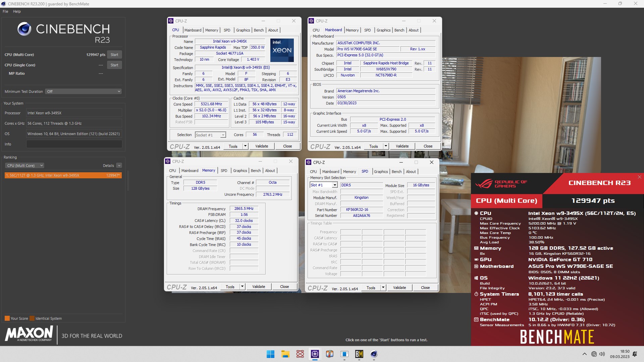Start the CPU (Multi Core) test
Screen dimensions: 644x362
pos(114,55)
